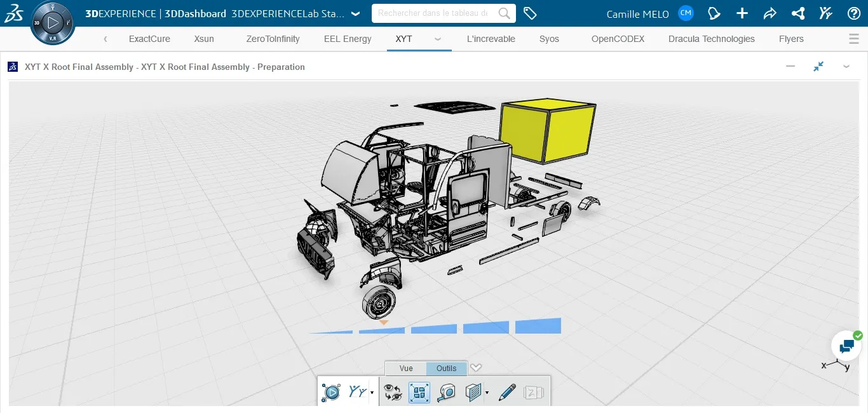Open the section tool dropdown arrow

click(488, 392)
